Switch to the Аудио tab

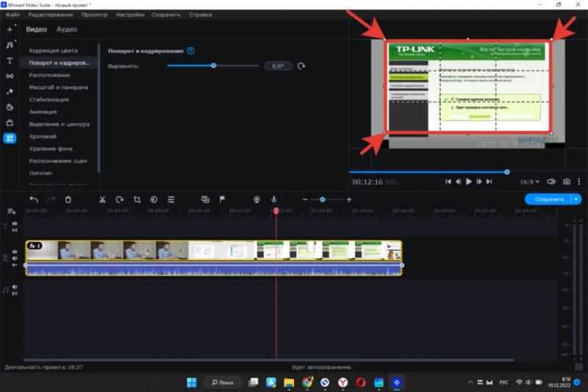point(67,29)
